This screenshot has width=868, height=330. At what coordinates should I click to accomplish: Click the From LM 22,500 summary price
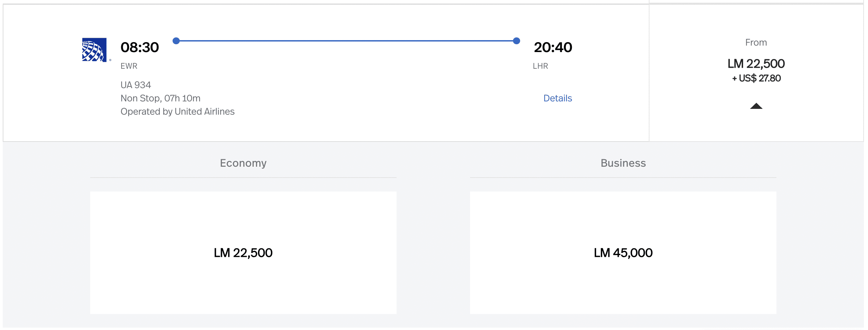click(756, 64)
